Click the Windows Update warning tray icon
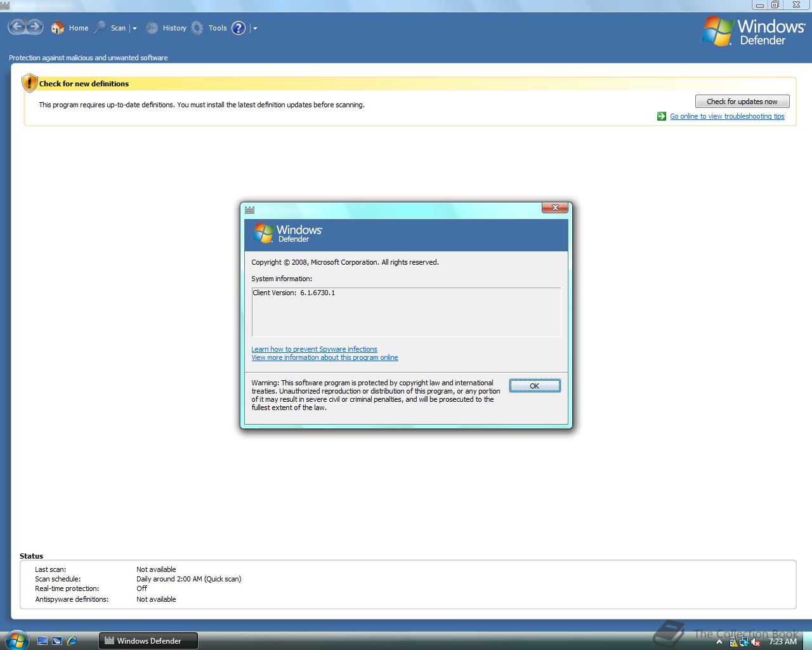Viewport: 812px width, 650px height. pos(733,642)
